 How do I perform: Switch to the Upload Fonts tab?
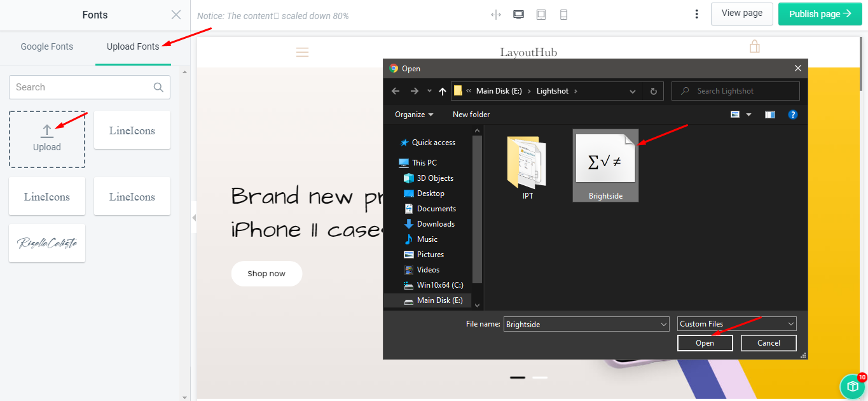[x=133, y=46]
